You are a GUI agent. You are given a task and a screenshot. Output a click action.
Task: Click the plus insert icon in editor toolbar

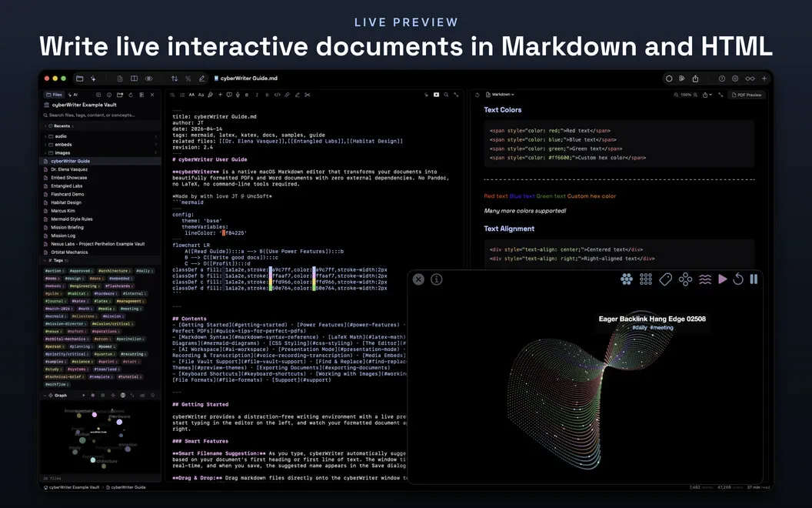pos(220,95)
